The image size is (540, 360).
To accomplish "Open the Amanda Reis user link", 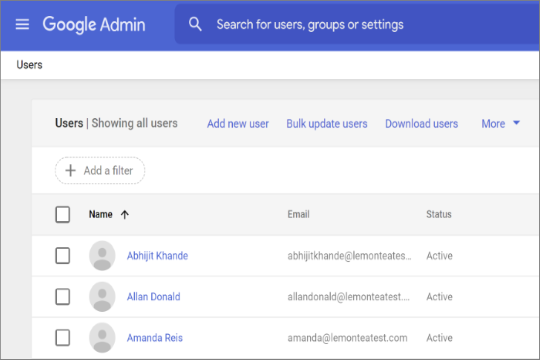I will (155, 338).
